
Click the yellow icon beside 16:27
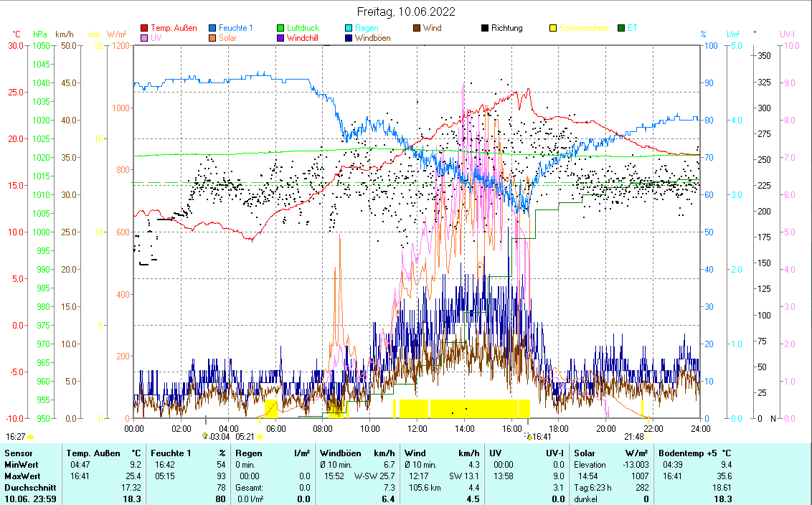[31, 437]
